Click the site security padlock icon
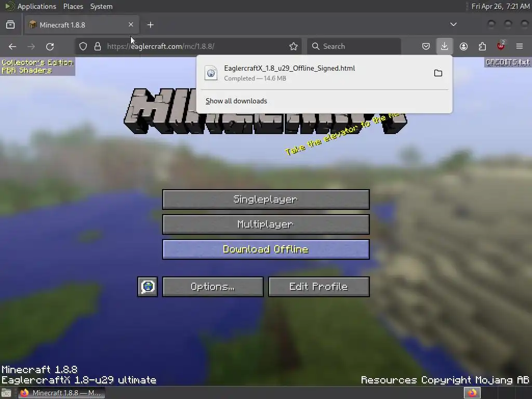This screenshot has height=399, width=532. (98, 46)
